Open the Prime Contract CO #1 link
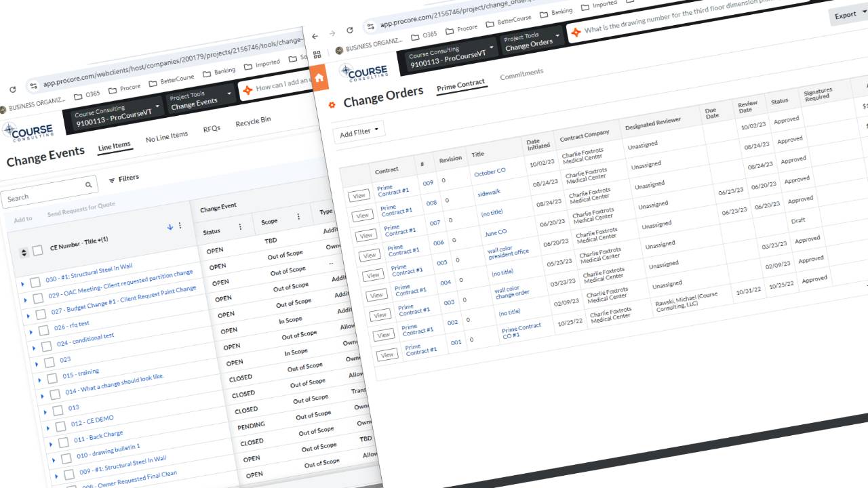 tap(521, 331)
